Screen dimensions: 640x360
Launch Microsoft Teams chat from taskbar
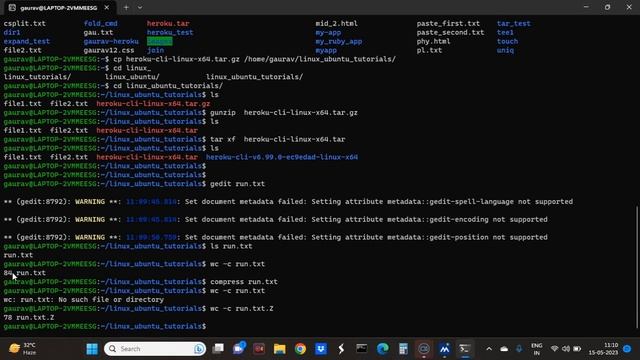point(239,349)
